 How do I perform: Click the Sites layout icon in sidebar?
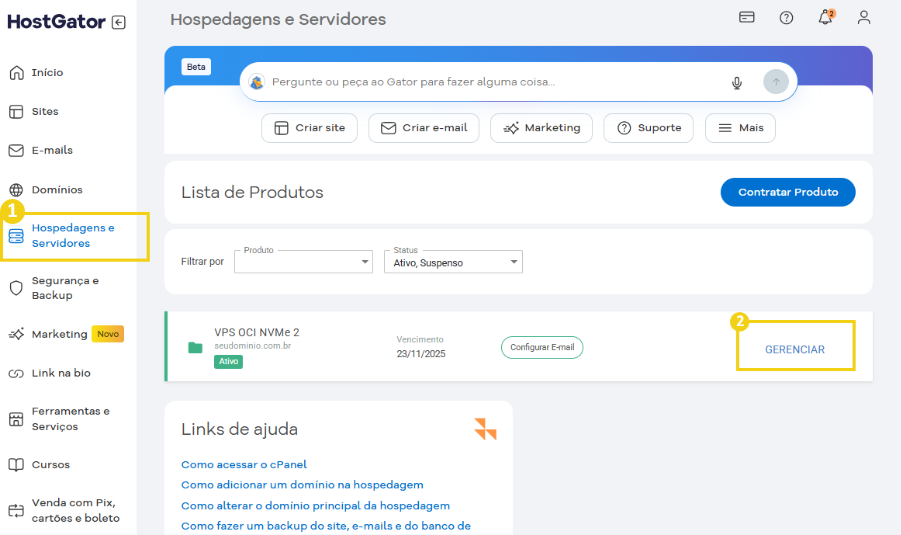click(16, 111)
